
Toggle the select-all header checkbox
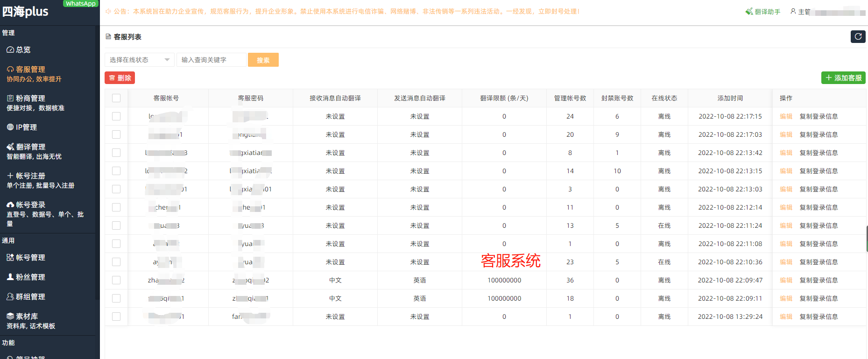click(x=116, y=98)
